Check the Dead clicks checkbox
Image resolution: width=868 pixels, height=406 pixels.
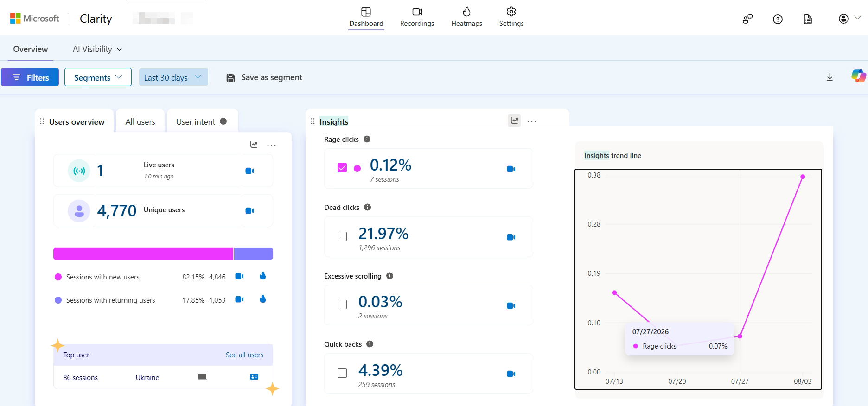point(342,236)
